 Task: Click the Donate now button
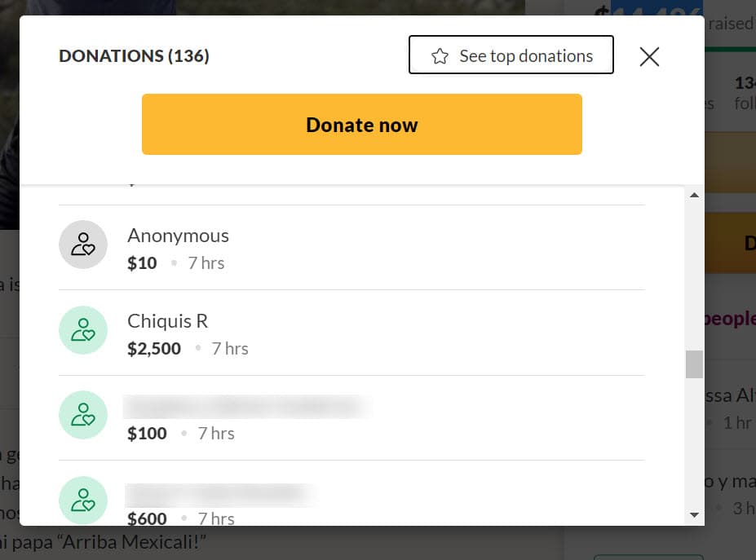click(361, 125)
